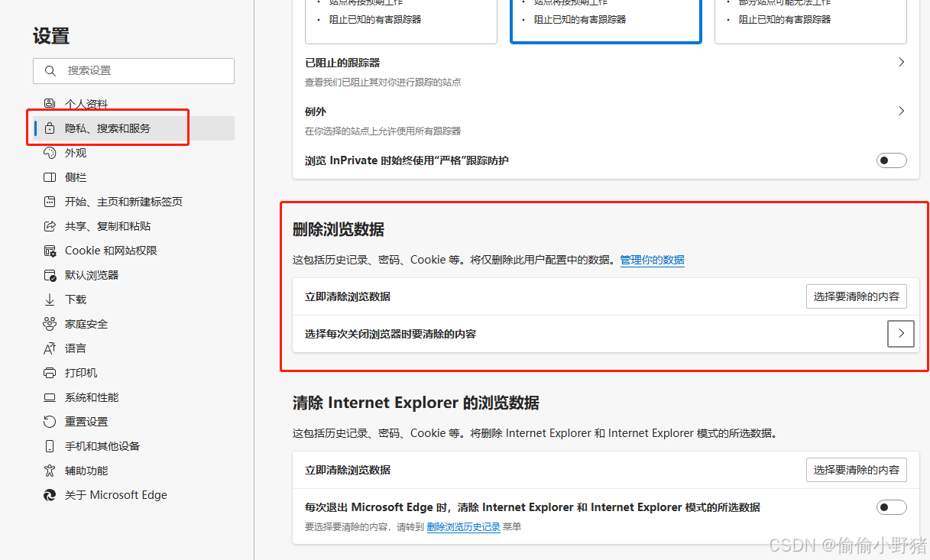Click the 侧栏 sidebar icon
Viewport: 930px width, 560px height.
(50, 177)
